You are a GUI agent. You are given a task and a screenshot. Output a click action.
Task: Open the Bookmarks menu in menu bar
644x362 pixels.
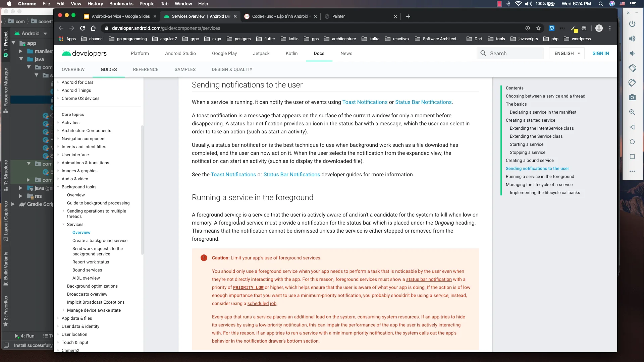[x=121, y=4]
